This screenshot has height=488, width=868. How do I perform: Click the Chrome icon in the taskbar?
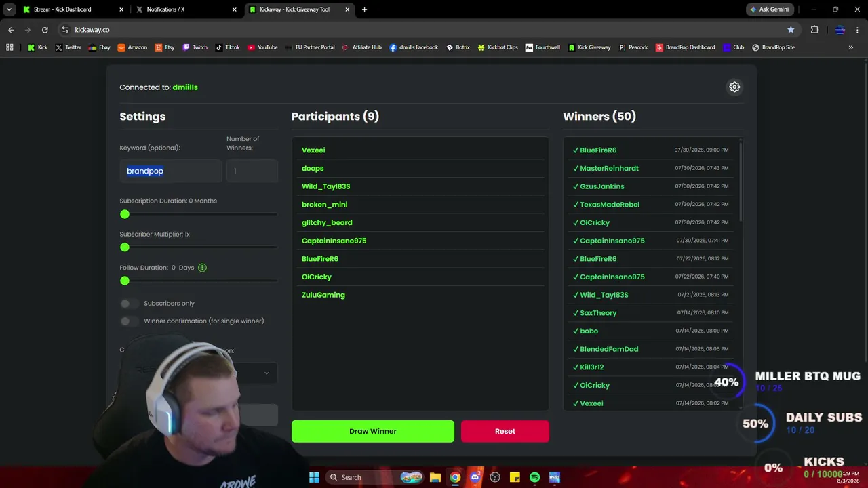point(455,477)
